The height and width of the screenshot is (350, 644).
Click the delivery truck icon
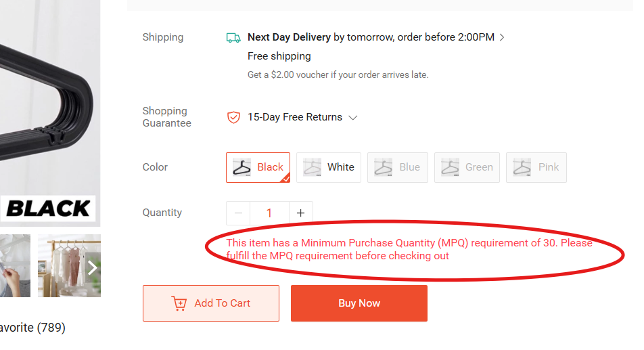(233, 38)
